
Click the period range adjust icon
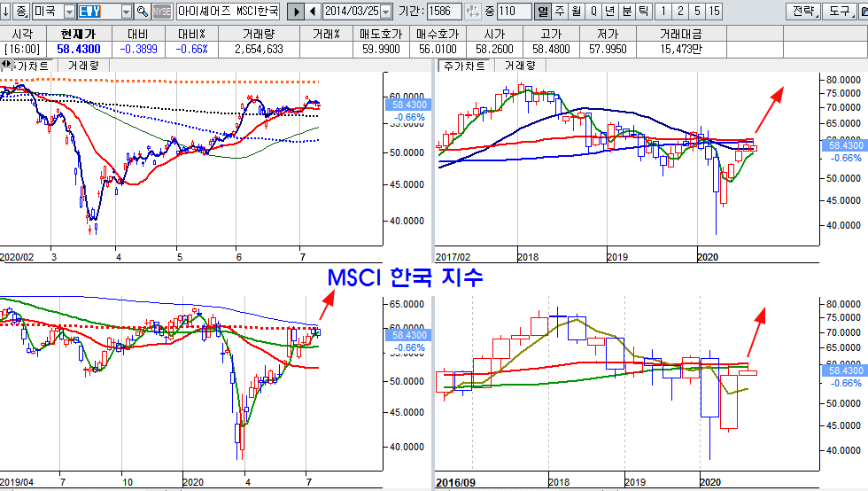click(x=473, y=12)
